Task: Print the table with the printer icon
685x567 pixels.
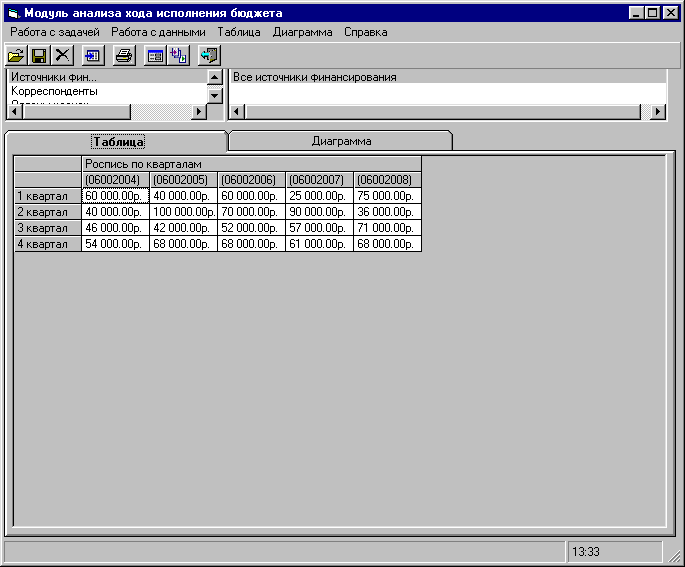Action: (x=124, y=55)
